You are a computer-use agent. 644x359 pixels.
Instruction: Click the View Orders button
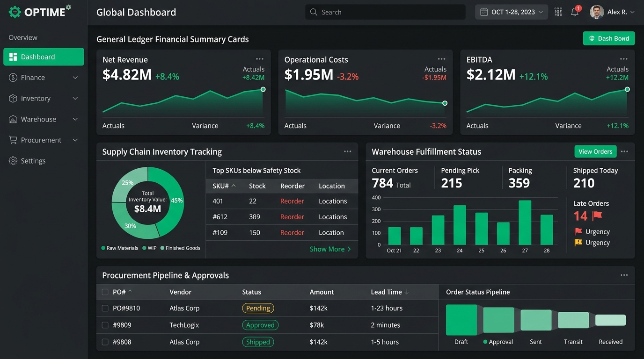tap(595, 151)
